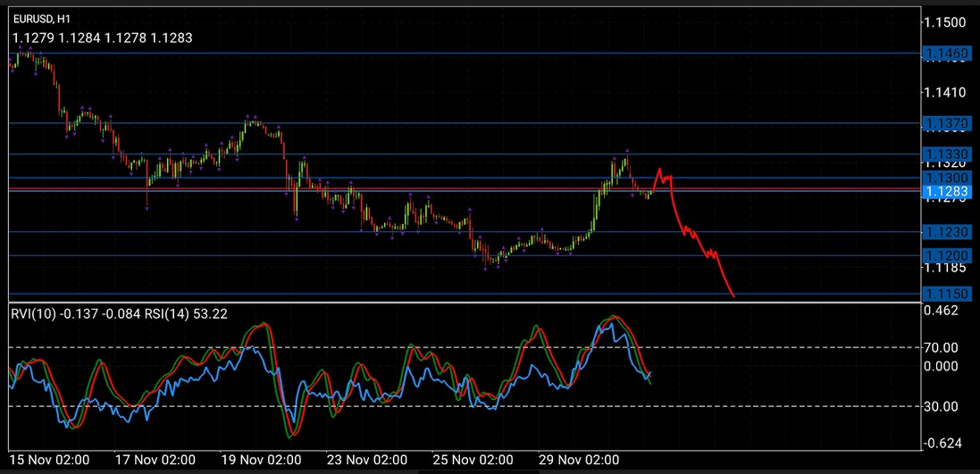Screen dimensions: 980x474
Task: Click the 15 Nov 02:00 time label
Action: [49, 460]
